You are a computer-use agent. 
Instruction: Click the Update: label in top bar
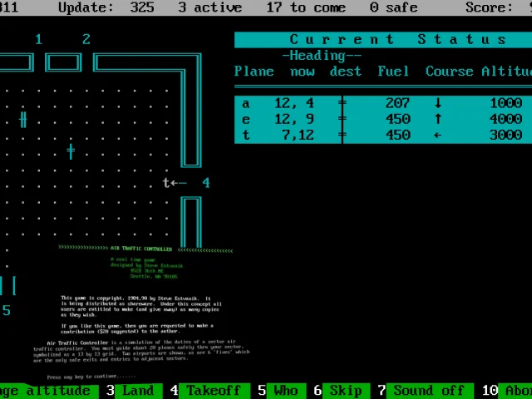point(86,7)
